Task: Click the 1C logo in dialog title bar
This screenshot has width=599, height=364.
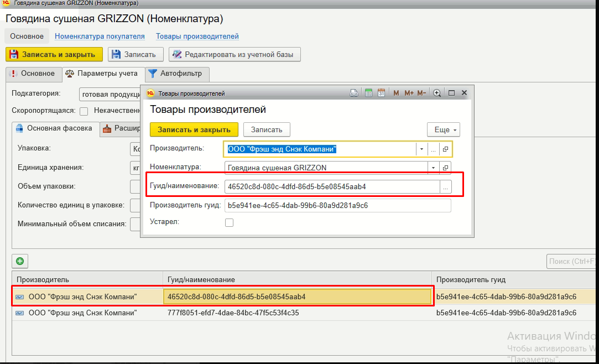Action: [150, 93]
